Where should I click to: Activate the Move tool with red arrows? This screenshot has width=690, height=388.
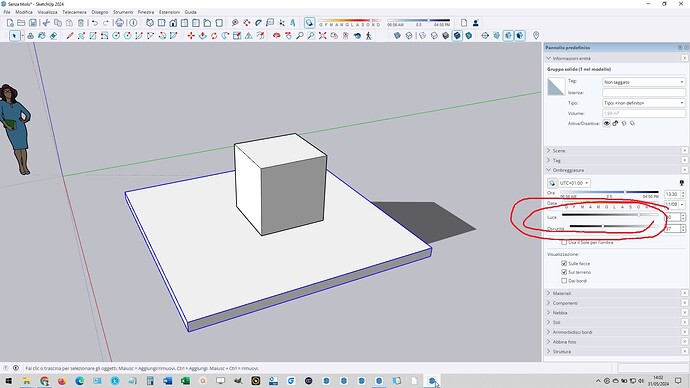[191, 36]
